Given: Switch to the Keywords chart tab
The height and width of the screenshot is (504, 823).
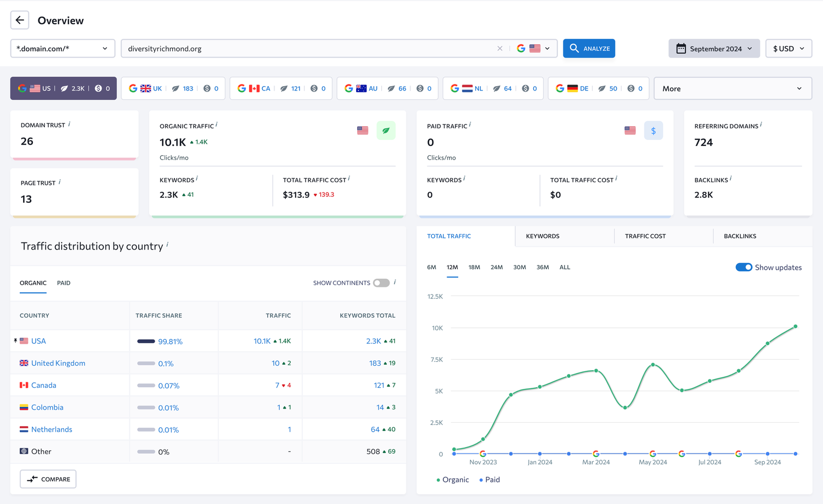Looking at the screenshot, I should pyautogui.click(x=543, y=236).
